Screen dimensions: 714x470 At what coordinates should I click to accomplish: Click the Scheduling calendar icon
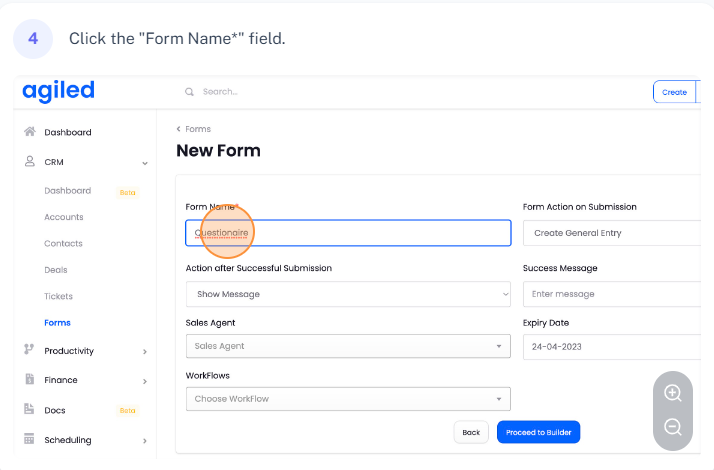tap(30, 439)
